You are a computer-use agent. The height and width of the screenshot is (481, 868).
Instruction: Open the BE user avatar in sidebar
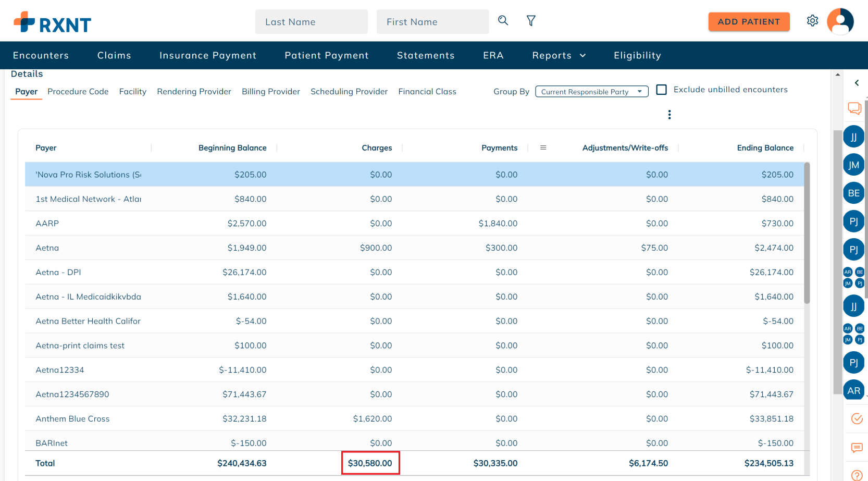tap(853, 193)
